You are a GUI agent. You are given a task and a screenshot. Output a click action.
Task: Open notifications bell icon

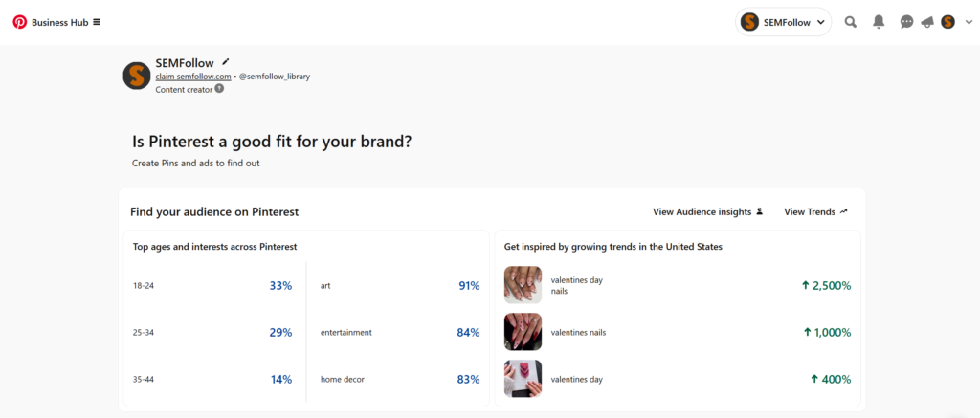pos(879,22)
